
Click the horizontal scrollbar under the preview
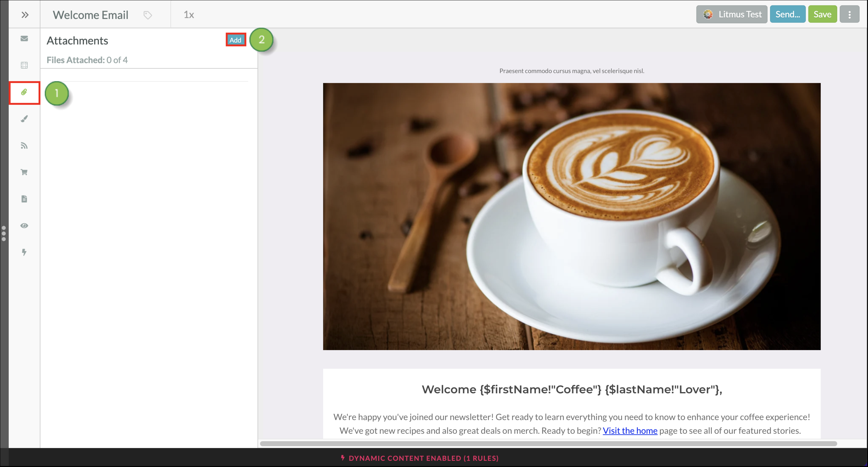click(548, 443)
